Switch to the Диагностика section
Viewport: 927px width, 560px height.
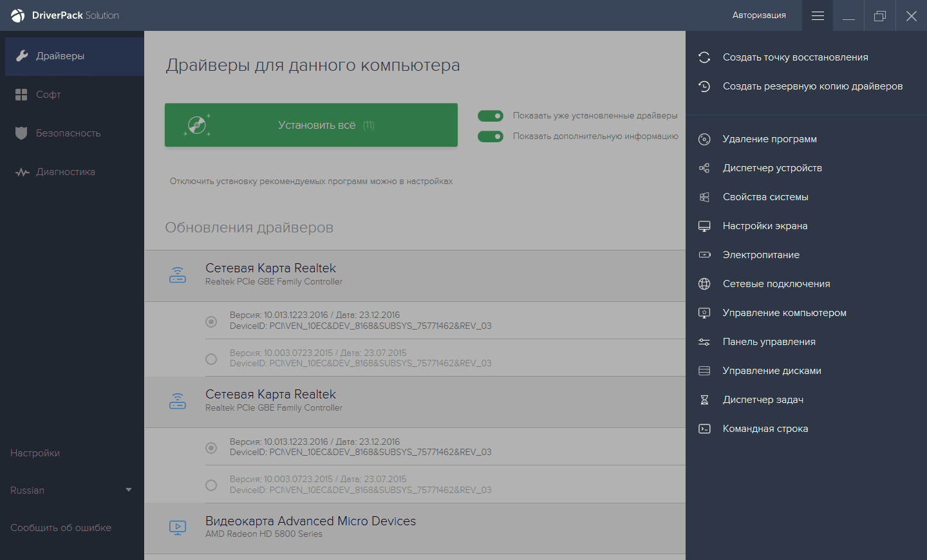click(75, 172)
